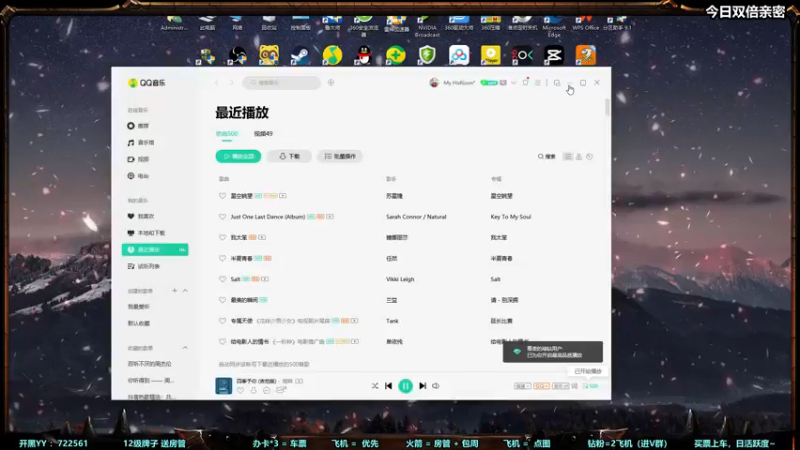
Task: Open the skin shop icon with red dot
Action: pyautogui.click(x=526, y=82)
